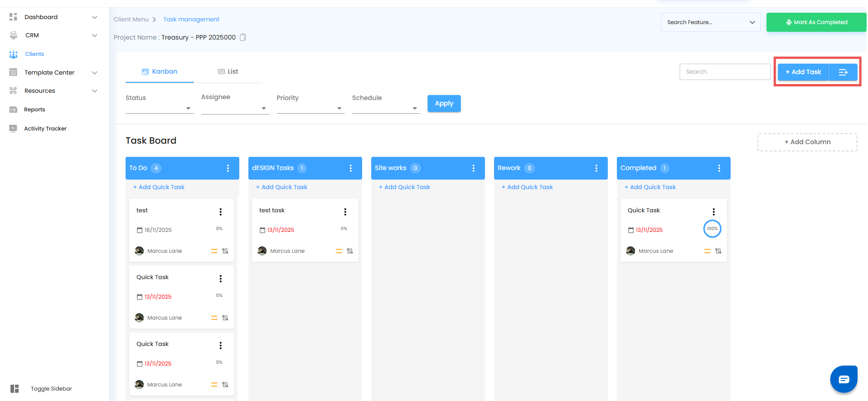Open three-dot menu on the "test" card
868x401 pixels.
(x=221, y=212)
